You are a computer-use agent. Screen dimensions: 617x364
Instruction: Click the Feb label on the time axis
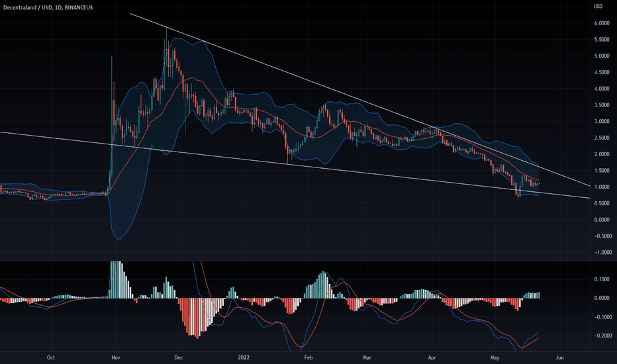[308, 357]
